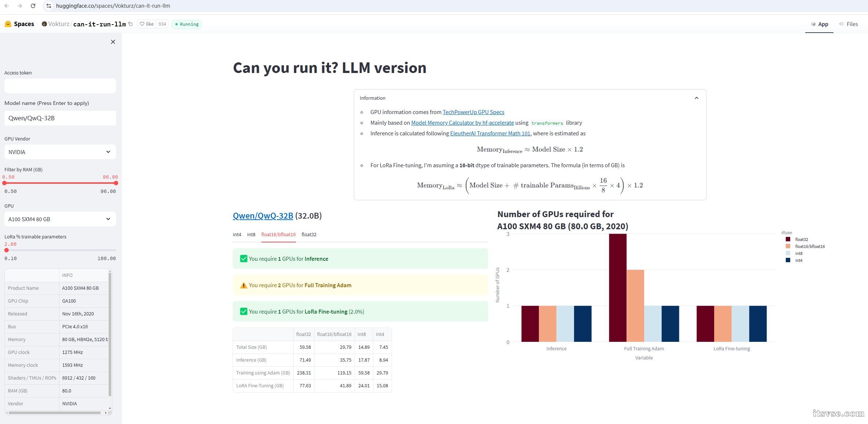Click the App tab cube icon

pyautogui.click(x=813, y=24)
